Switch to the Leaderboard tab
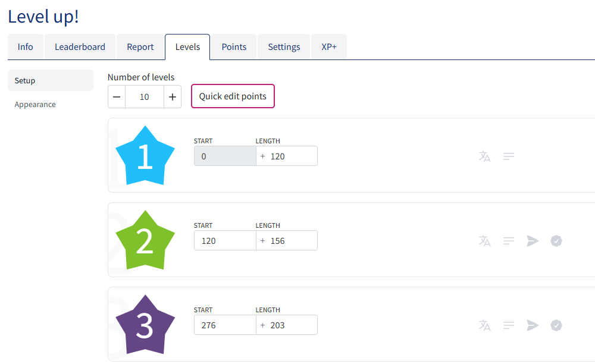The width and height of the screenshot is (595, 364). tap(80, 46)
